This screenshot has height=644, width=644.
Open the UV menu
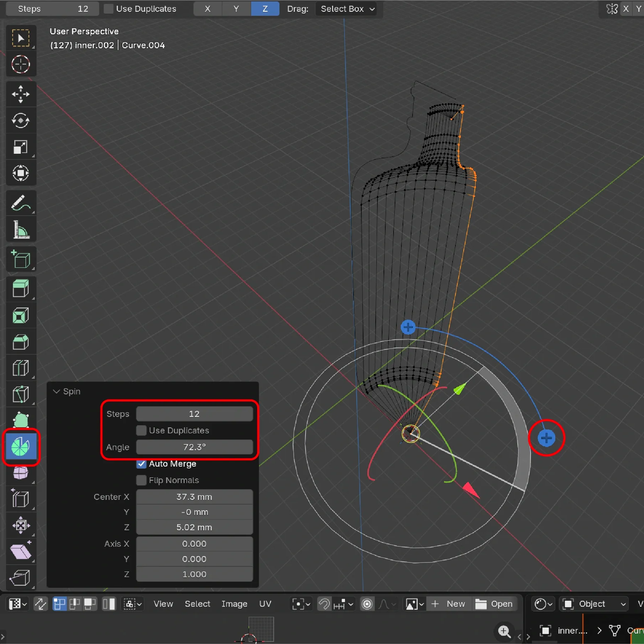click(x=265, y=604)
